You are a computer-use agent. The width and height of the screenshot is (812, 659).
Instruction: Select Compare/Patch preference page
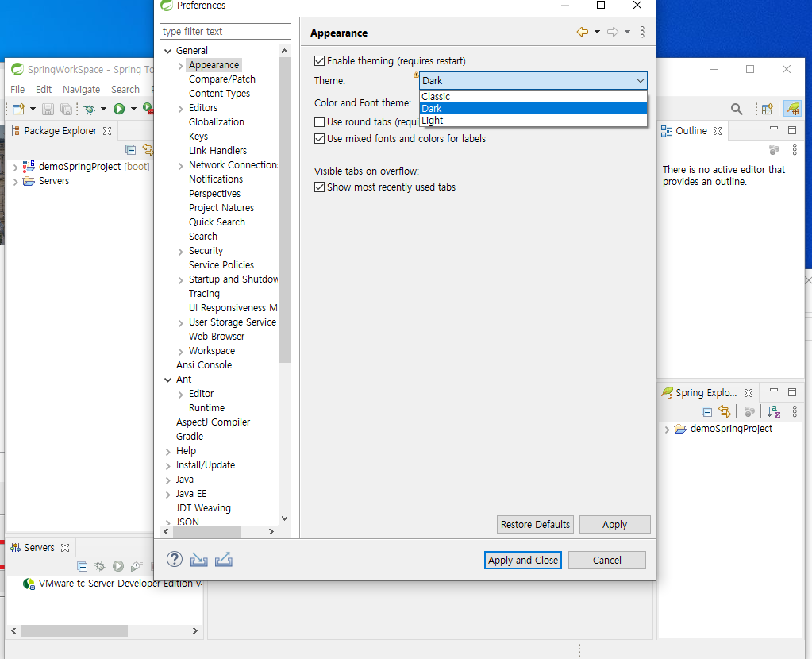pyautogui.click(x=222, y=79)
